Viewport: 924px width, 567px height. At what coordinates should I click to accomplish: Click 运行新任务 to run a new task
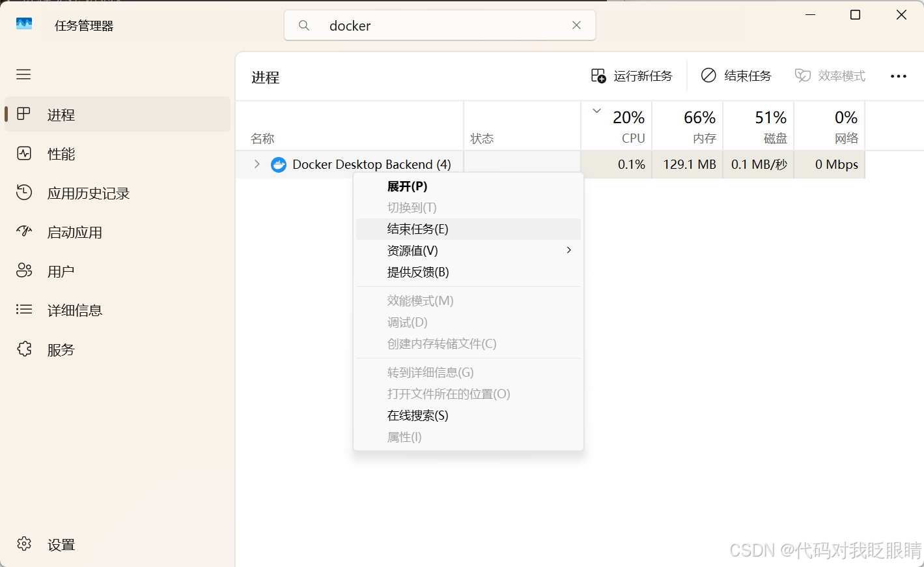pyautogui.click(x=632, y=76)
